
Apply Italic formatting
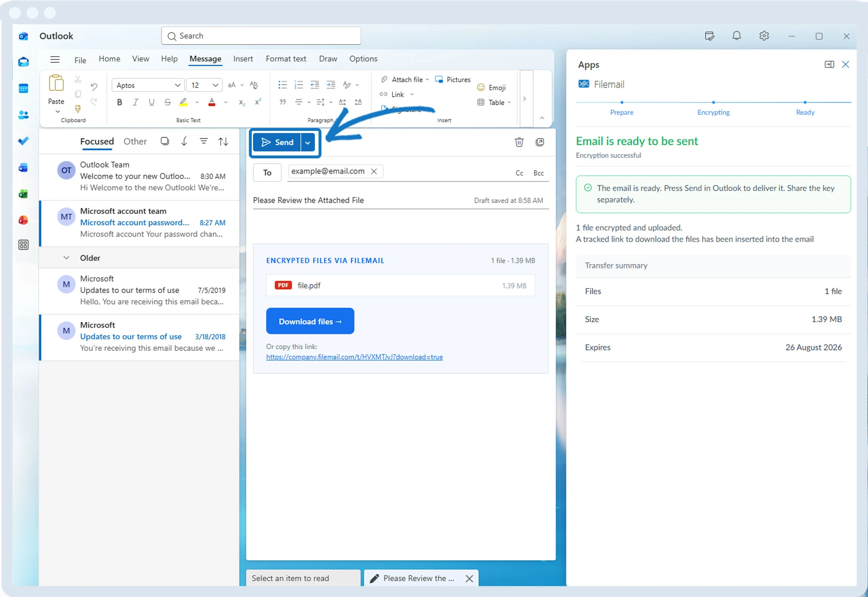[135, 102]
